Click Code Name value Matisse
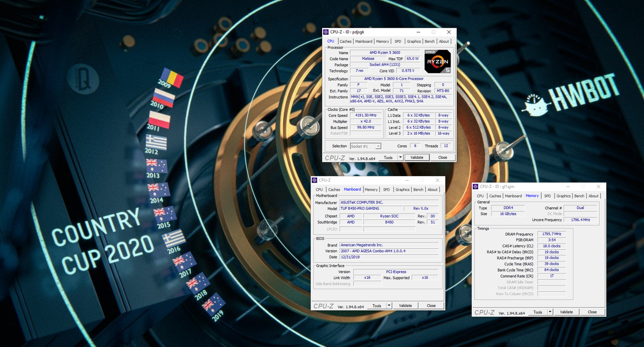 (x=368, y=59)
